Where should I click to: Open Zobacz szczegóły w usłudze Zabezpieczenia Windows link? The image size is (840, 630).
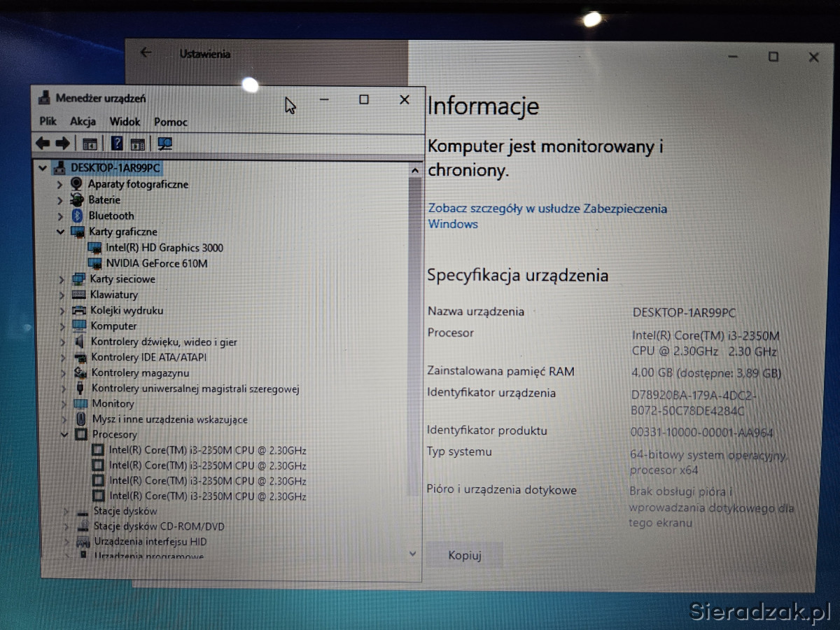point(547,216)
